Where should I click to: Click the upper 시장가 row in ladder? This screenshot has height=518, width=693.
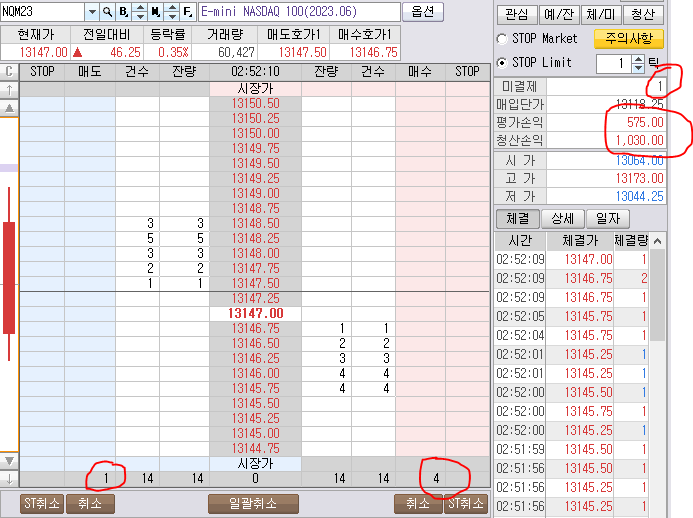click(255, 89)
